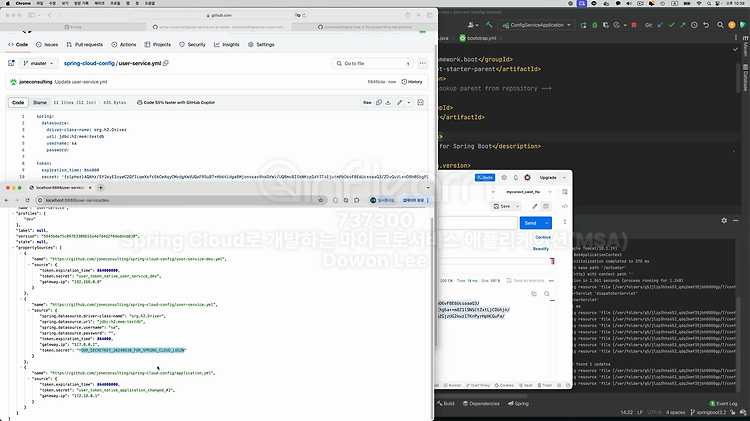Collapse source of application.yml entry
The width and height of the screenshot is (750, 421).
(x=30, y=379)
